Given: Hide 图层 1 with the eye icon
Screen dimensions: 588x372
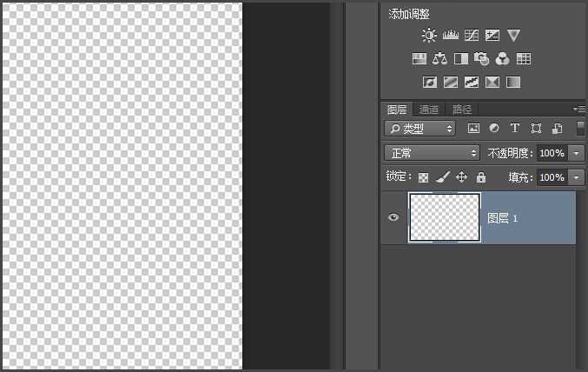Looking at the screenshot, I should pos(393,217).
